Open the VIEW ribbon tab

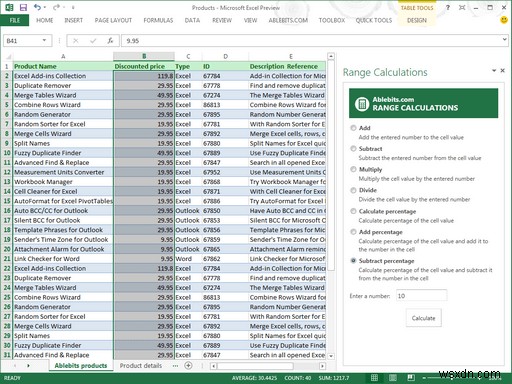click(250, 20)
